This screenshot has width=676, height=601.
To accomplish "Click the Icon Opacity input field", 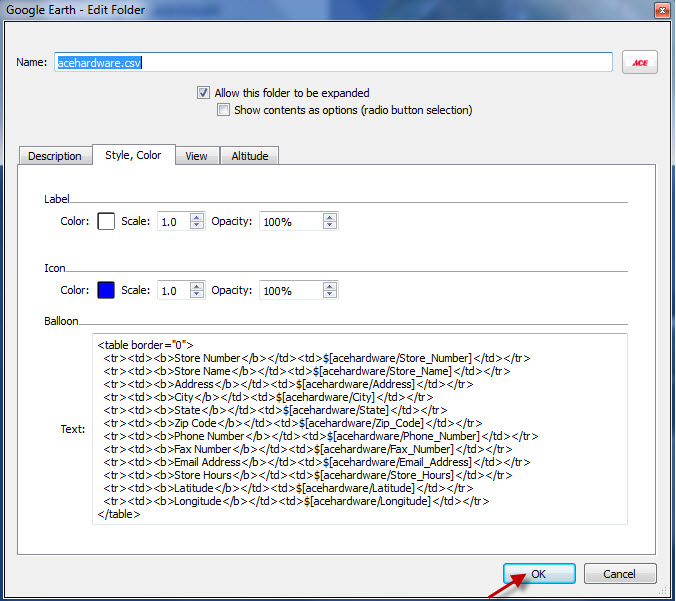I will click(x=291, y=290).
